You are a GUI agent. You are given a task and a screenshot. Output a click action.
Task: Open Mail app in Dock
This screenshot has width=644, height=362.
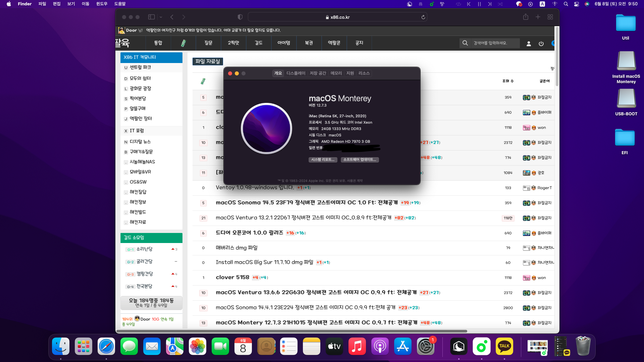[152, 347]
